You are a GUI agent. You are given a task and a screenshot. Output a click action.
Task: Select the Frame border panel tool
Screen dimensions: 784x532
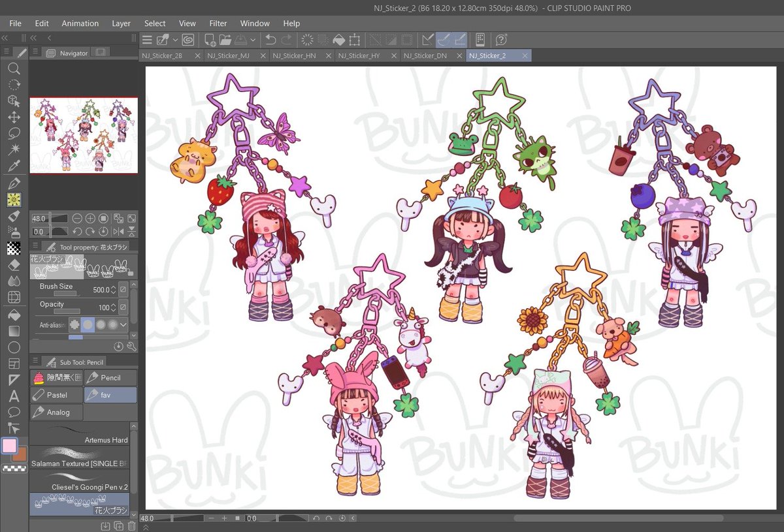pos(14,364)
